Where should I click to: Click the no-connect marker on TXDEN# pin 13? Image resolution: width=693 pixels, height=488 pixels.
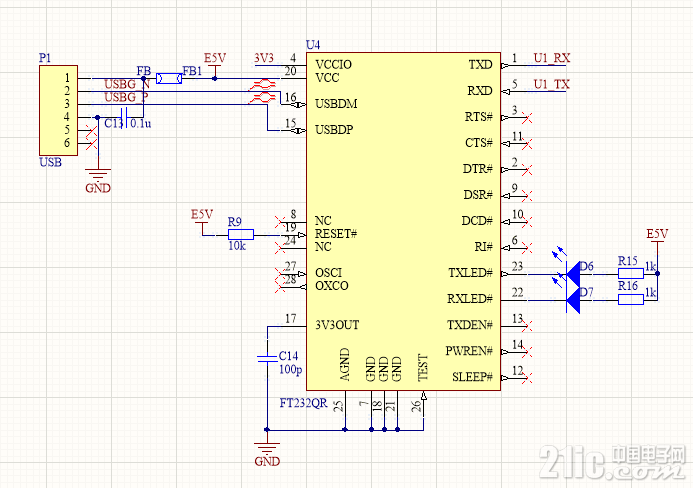[x=527, y=326]
